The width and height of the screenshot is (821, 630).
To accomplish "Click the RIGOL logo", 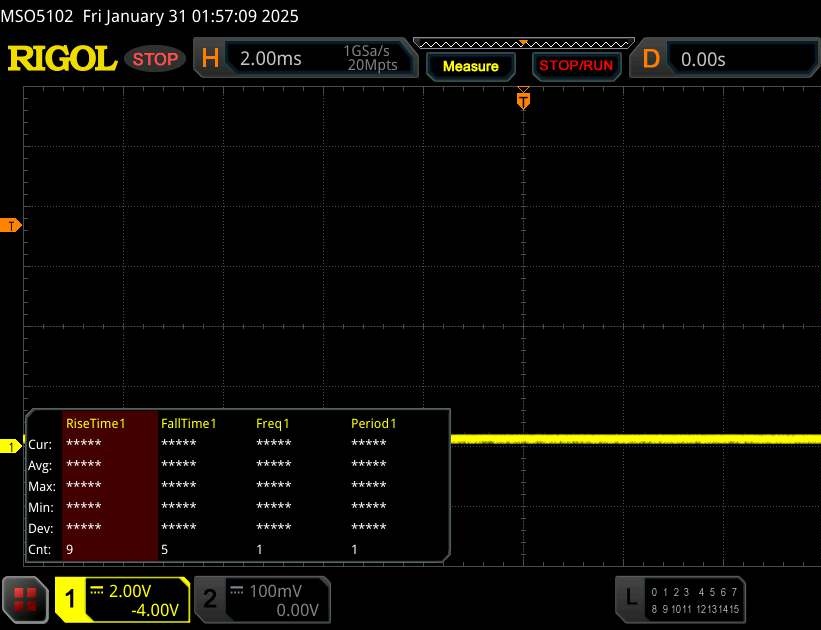I will click(62, 59).
